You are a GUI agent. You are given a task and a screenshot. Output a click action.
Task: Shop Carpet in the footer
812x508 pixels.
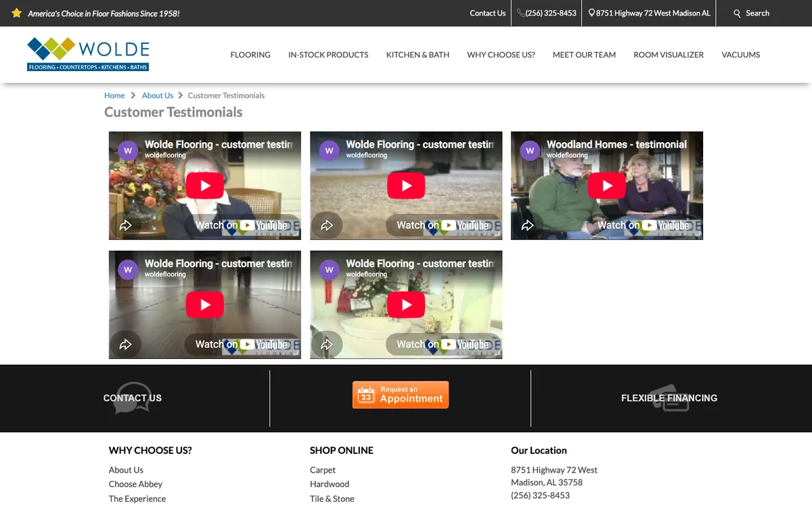point(323,470)
